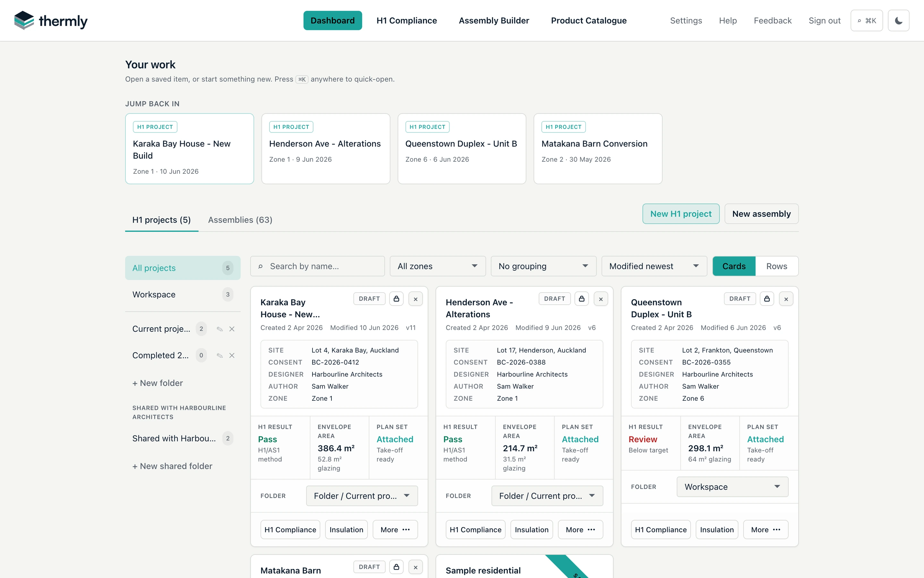Screen dimensions: 924x578
Task: Switch to Cards view
Action: [734, 266]
